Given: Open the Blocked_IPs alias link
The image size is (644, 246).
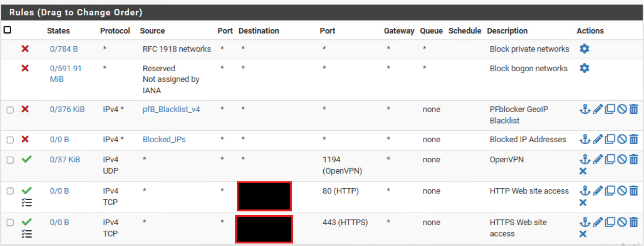Looking at the screenshot, I should point(164,139).
